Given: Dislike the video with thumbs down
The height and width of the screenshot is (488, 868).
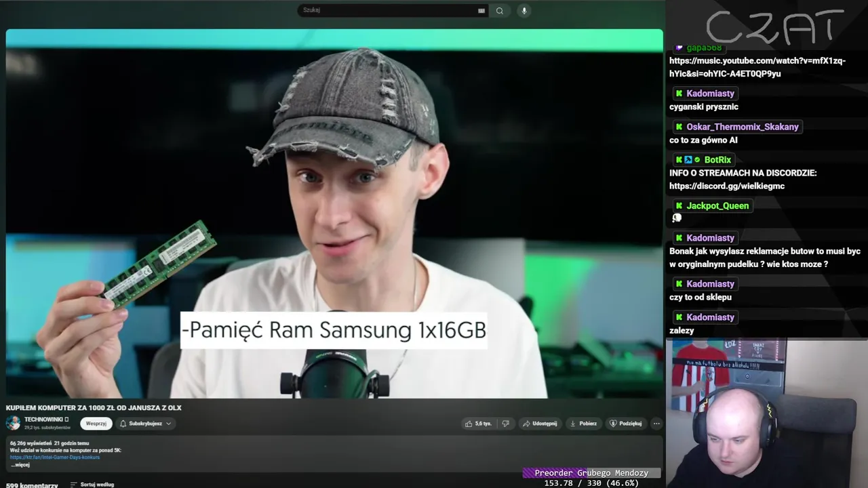Looking at the screenshot, I should pos(505,424).
